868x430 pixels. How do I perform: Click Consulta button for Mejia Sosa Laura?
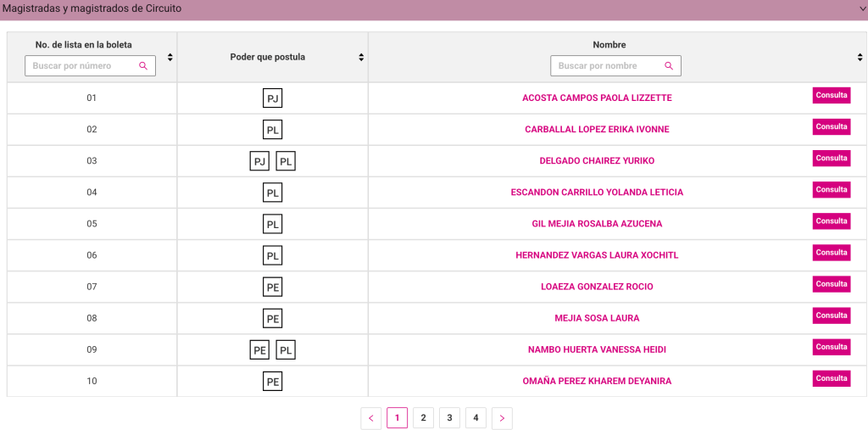pos(831,316)
